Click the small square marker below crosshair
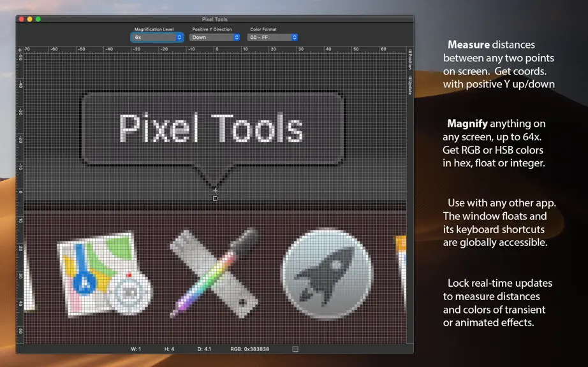 click(215, 199)
